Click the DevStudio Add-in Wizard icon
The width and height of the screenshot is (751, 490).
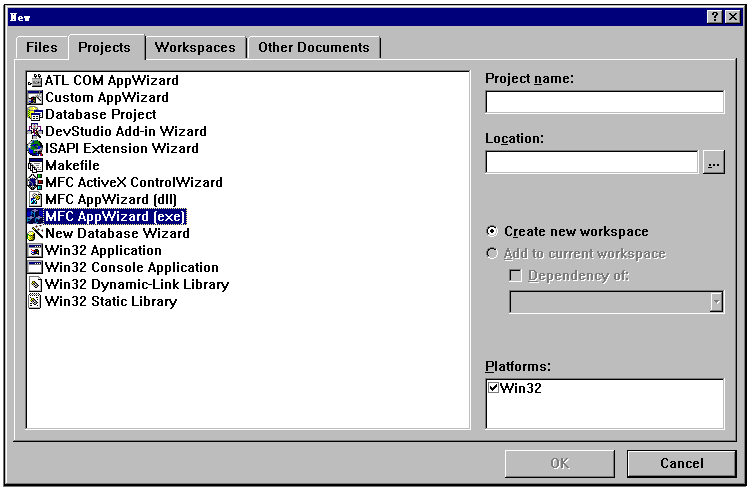[35, 131]
